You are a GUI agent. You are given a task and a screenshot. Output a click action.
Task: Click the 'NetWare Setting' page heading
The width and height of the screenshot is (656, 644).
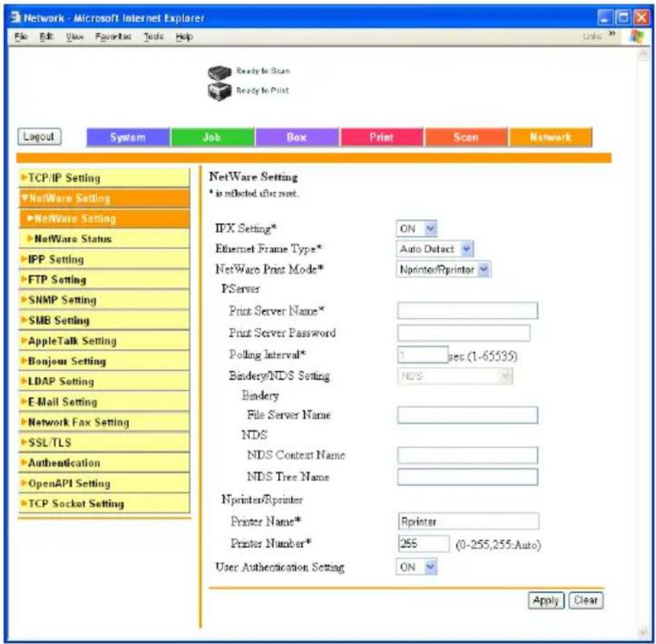tap(253, 177)
